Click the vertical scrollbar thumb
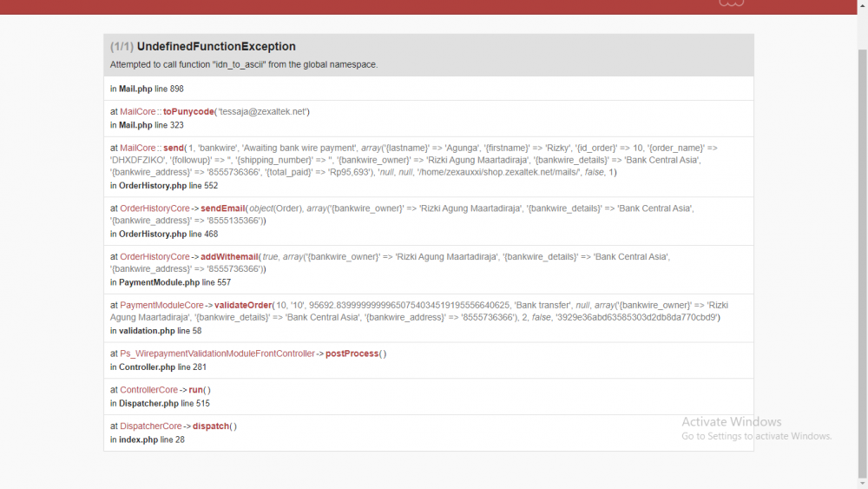This screenshot has height=489, width=868. point(863,263)
